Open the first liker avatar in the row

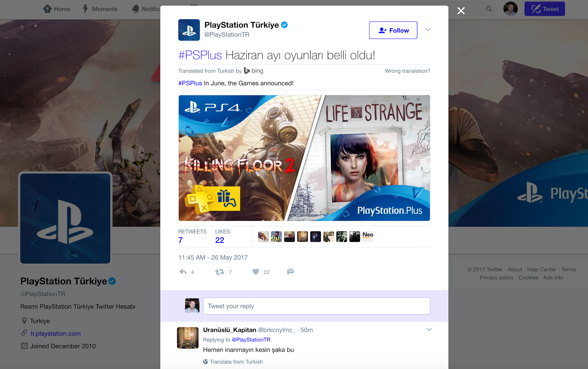tap(263, 236)
